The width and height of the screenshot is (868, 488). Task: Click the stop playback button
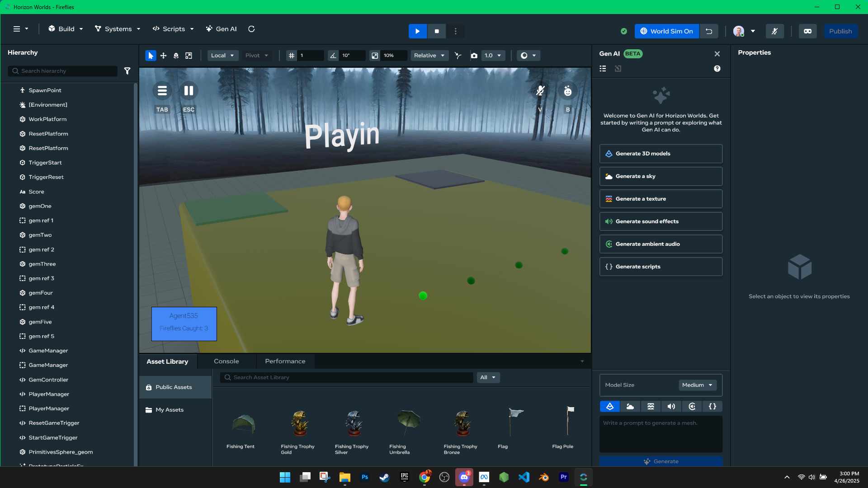coord(437,31)
